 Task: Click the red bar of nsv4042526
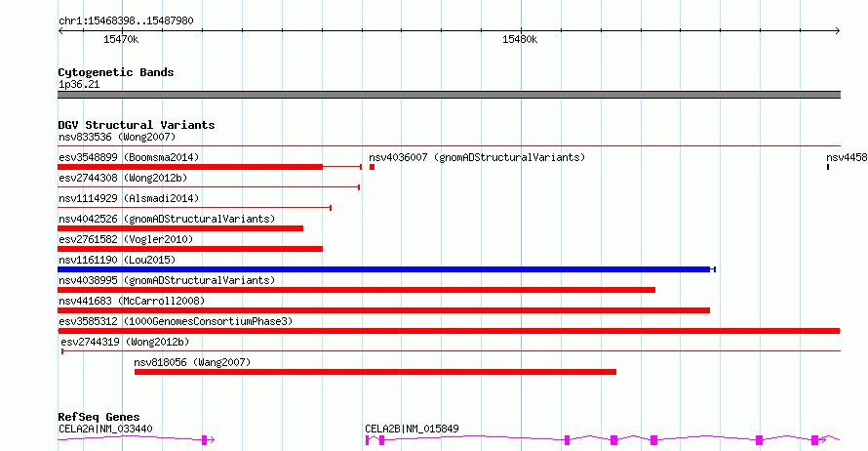180,228
